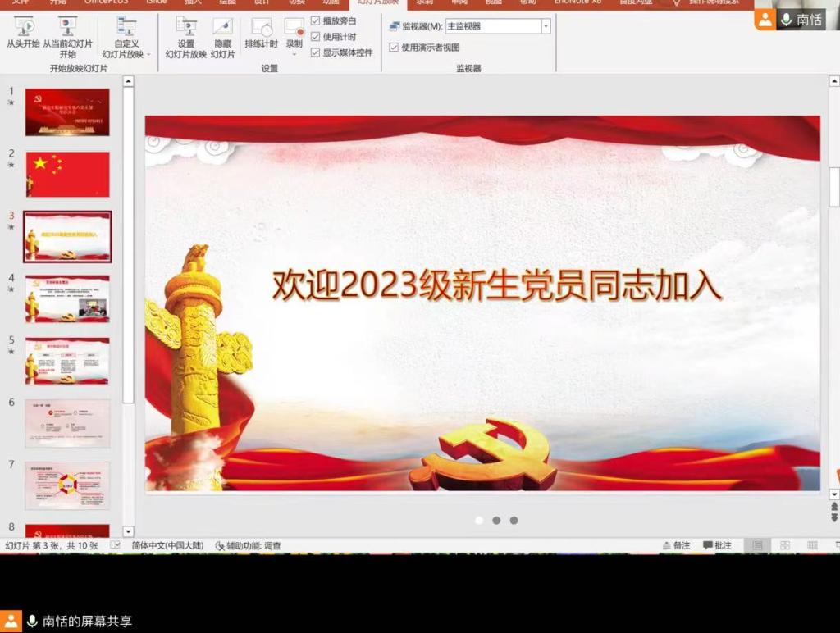Select slide 7 thumbnail
The width and height of the screenshot is (840, 633).
pyautogui.click(x=67, y=485)
